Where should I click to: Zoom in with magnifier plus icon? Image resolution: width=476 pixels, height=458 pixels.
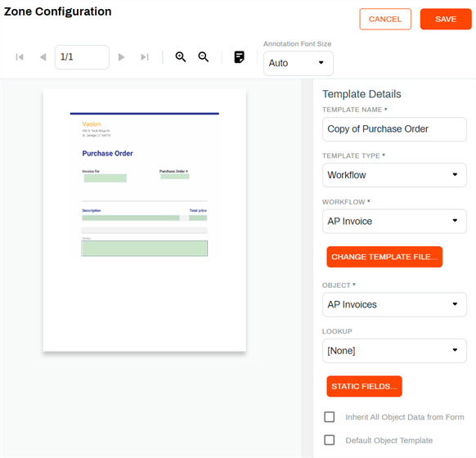coord(181,56)
